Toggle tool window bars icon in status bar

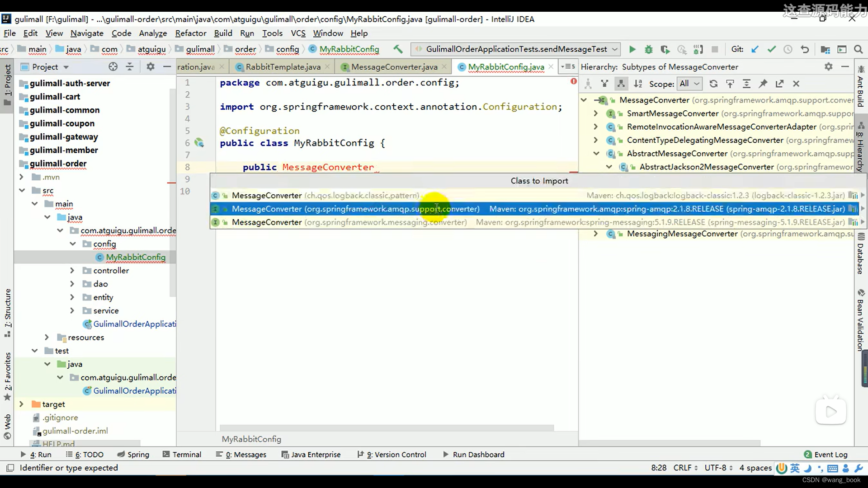click(10, 468)
